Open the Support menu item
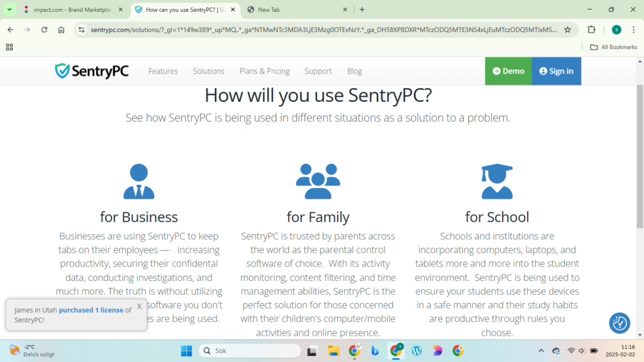644x362 pixels. (x=318, y=71)
